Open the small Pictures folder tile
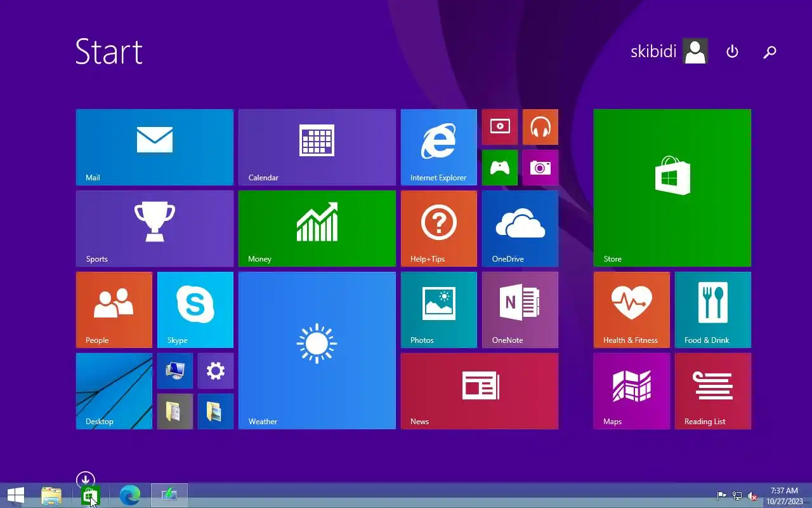The image size is (812, 508). coord(216,411)
